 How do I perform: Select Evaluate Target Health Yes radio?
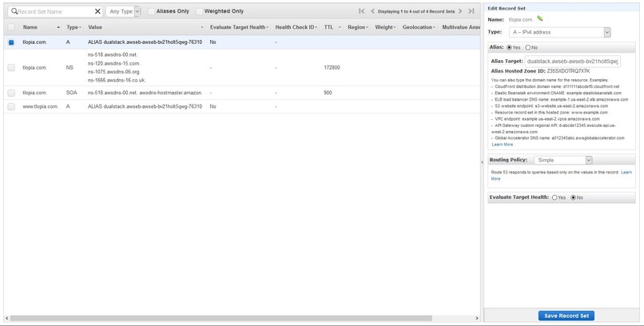point(555,197)
